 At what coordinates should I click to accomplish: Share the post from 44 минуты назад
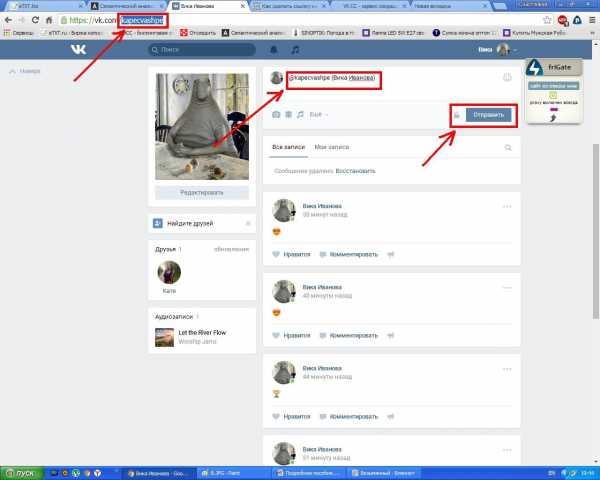click(x=390, y=416)
